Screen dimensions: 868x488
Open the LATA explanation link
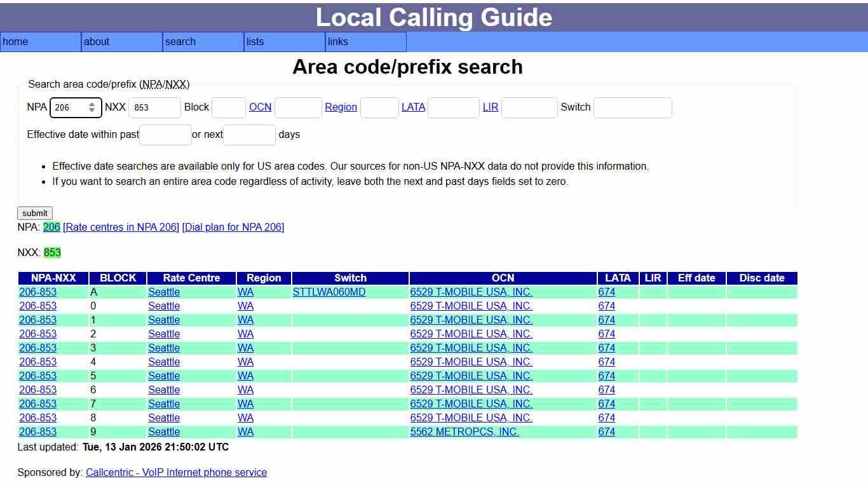pos(413,107)
